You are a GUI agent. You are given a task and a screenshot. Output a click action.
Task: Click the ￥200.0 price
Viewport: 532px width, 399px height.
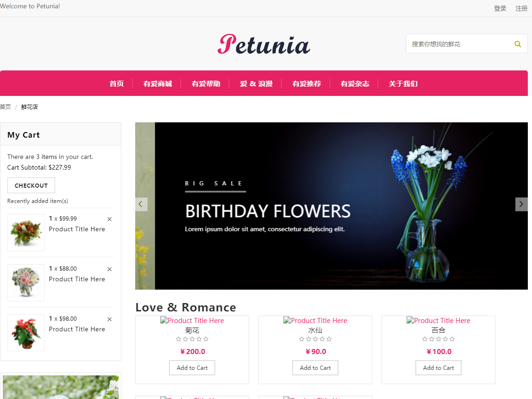(x=192, y=351)
